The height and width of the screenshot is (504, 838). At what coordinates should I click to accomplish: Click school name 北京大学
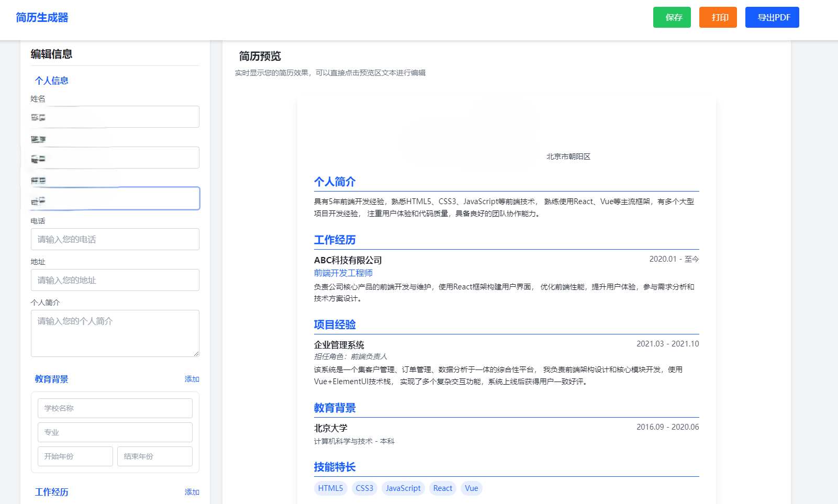pos(331,428)
